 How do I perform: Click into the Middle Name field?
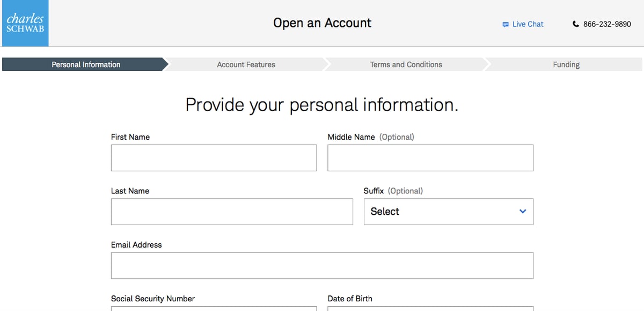point(430,158)
